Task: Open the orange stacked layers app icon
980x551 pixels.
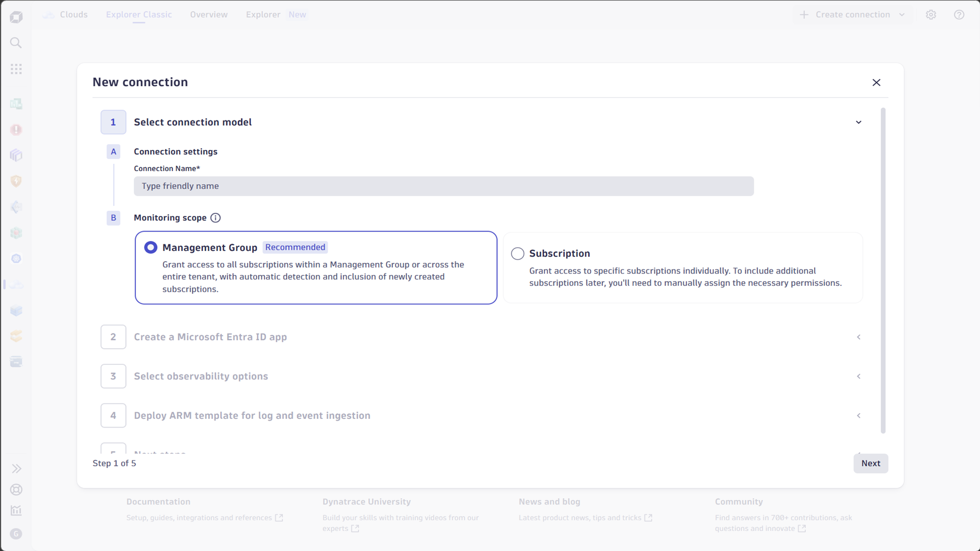Action: pyautogui.click(x=16, y=336)
